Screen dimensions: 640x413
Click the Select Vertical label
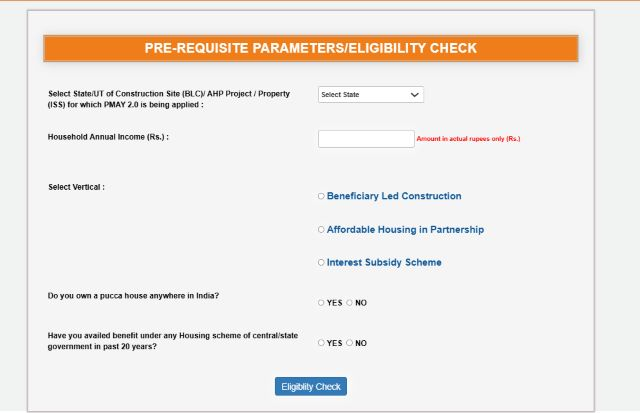click(x=76, y=187)
